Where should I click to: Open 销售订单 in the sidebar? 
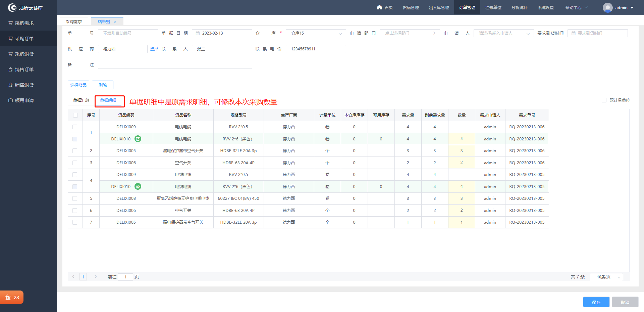coord(29,70)
